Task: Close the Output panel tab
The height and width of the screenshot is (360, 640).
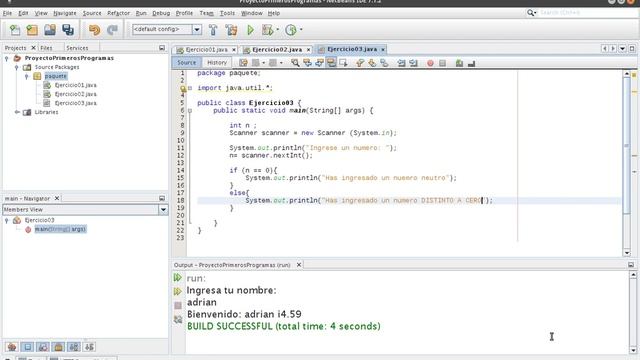Action: click(299, 265)
